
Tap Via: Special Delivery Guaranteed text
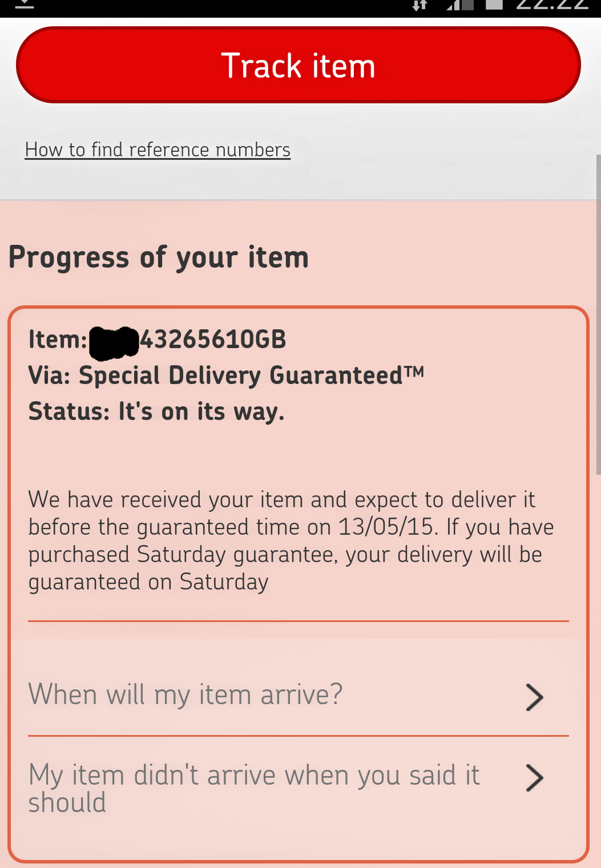coord(227,376)
